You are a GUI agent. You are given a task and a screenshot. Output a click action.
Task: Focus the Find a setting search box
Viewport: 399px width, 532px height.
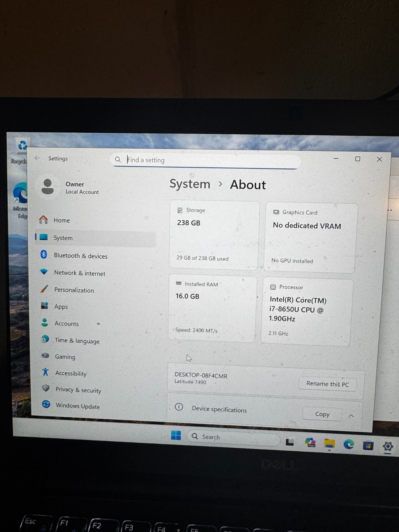click(205, 161)
